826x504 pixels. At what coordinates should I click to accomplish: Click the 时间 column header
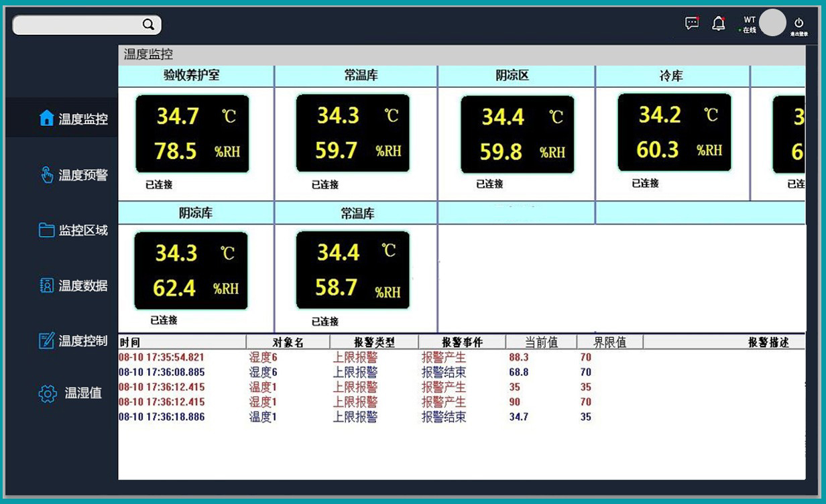[x=130, y=342]
